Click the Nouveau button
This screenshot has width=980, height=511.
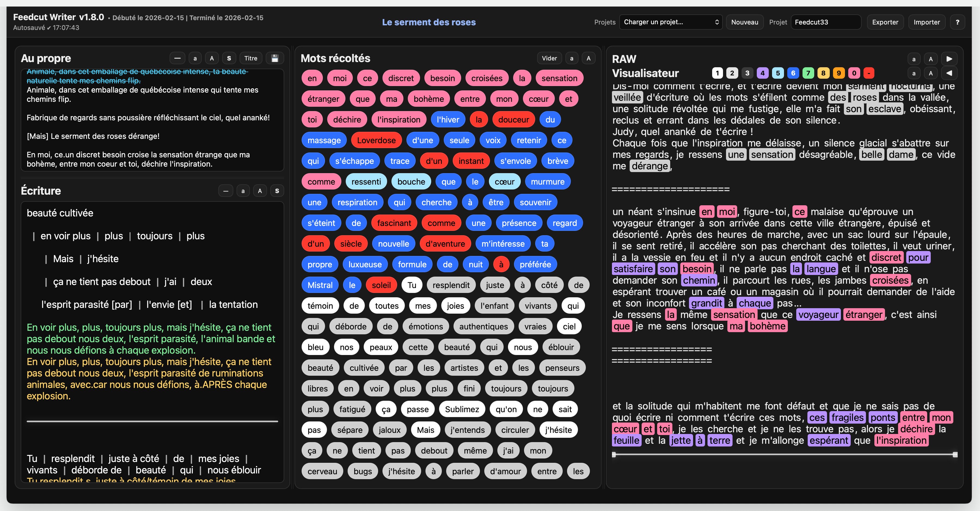pos(745,22)
